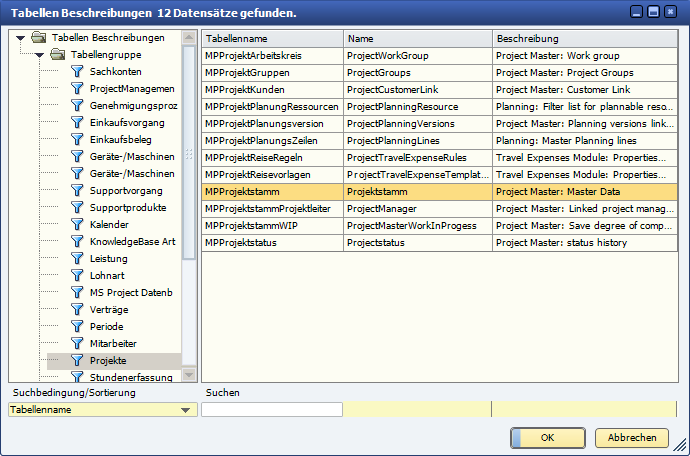Select row MPProjektKunden

(x=440, y=90)
